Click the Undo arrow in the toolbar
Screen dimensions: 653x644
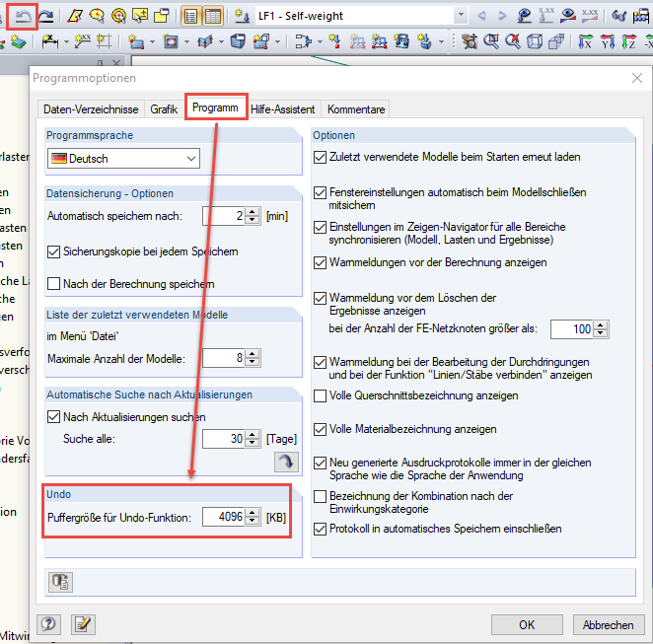[23, 16]
